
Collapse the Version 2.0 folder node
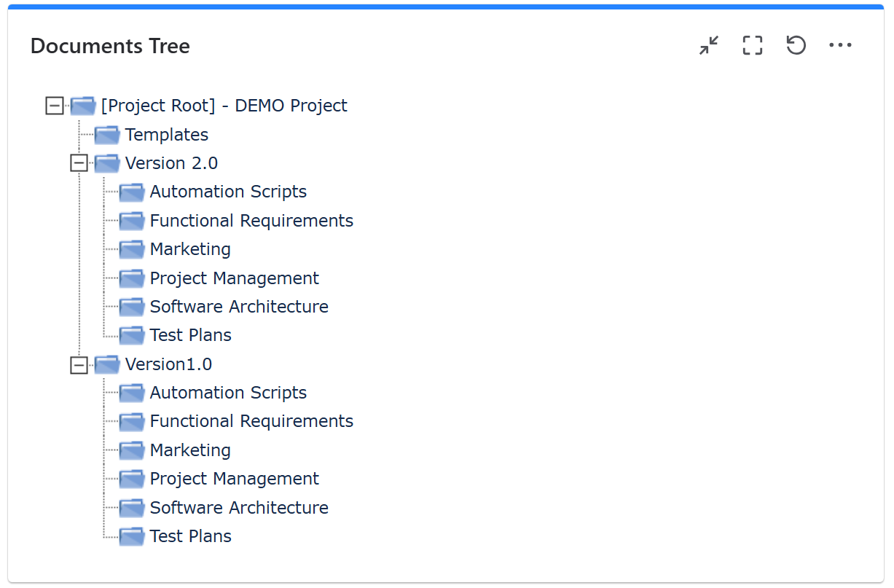tap(79, 163)
